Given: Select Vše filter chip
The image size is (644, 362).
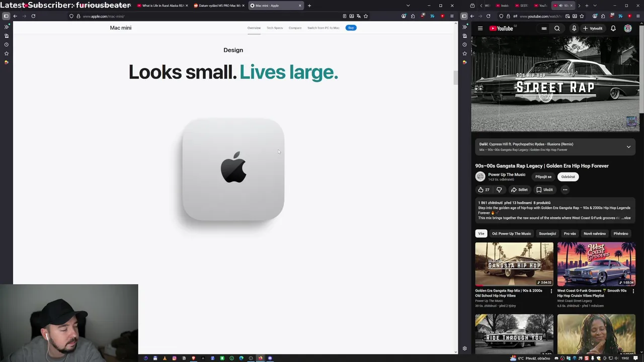Looking at the screenshot, I should tap(481, 233).
